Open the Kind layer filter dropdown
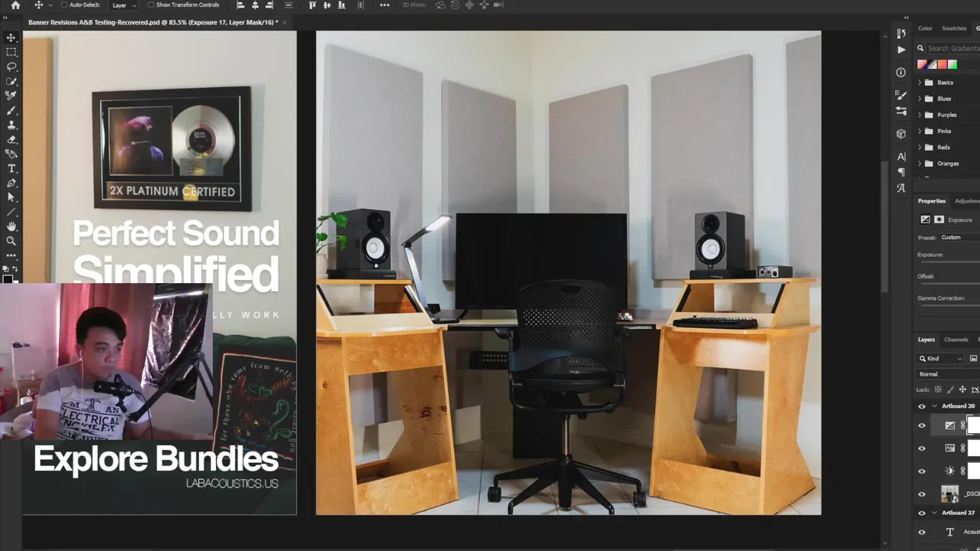The width and height of the screenshot is (980, 551). pyautogui.click(x=941, y=358)
